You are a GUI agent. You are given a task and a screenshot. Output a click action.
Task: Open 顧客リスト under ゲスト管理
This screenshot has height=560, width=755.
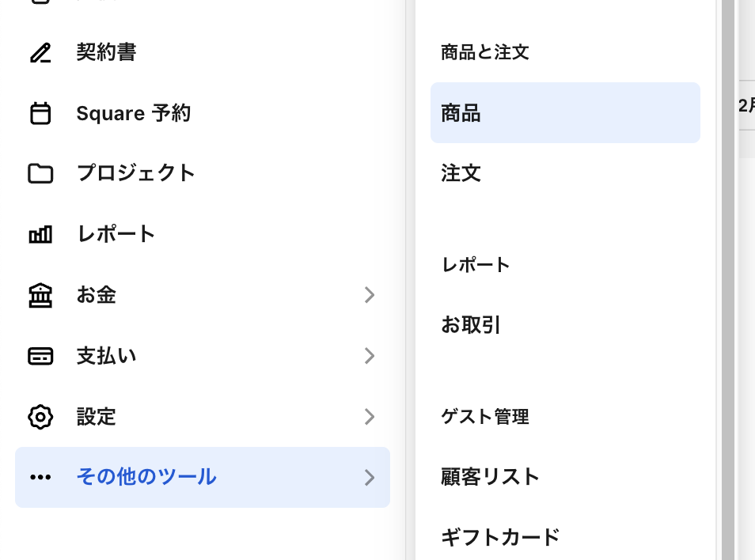tap(565, 477)
